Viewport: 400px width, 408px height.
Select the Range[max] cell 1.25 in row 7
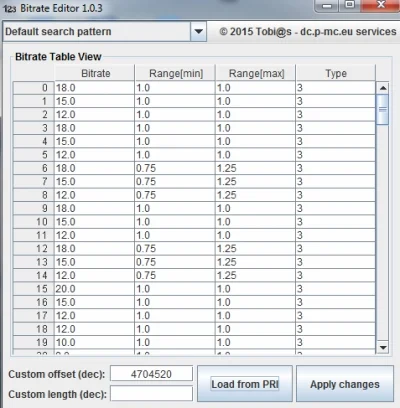pos(256,182)
